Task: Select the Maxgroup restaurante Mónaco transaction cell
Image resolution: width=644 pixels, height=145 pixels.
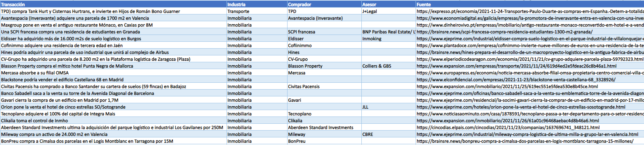Action: click(x=113, y=25)
